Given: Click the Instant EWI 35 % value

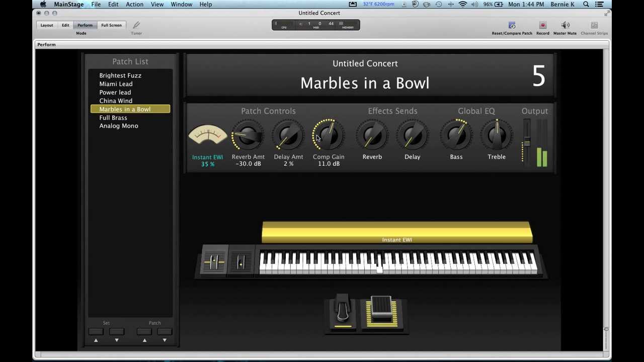Looking at the screenshot, I should (207, 164).
